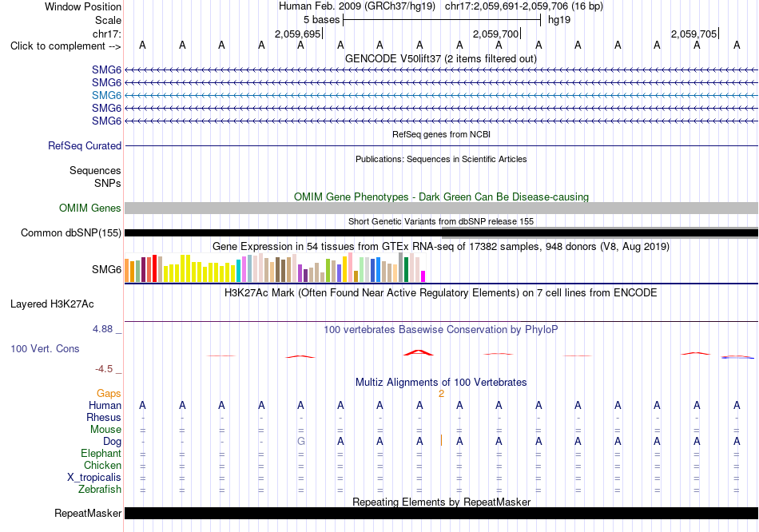Select the Zebrafish alignment row label
Screen dimensions: 759x532
point(100,490)
